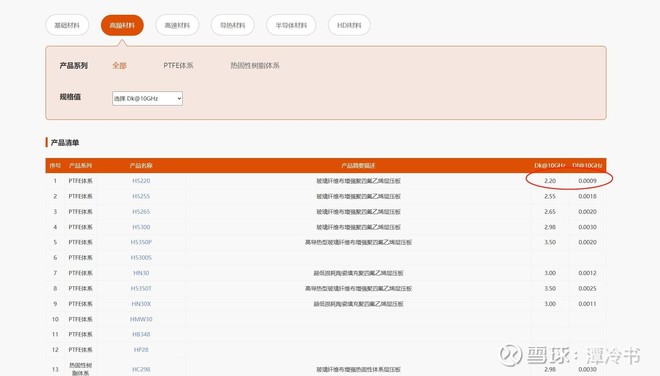Image resolution: width=660 pixels, height=376 pixels.
Task: Open product HC298 link
Action: point(141,369)
